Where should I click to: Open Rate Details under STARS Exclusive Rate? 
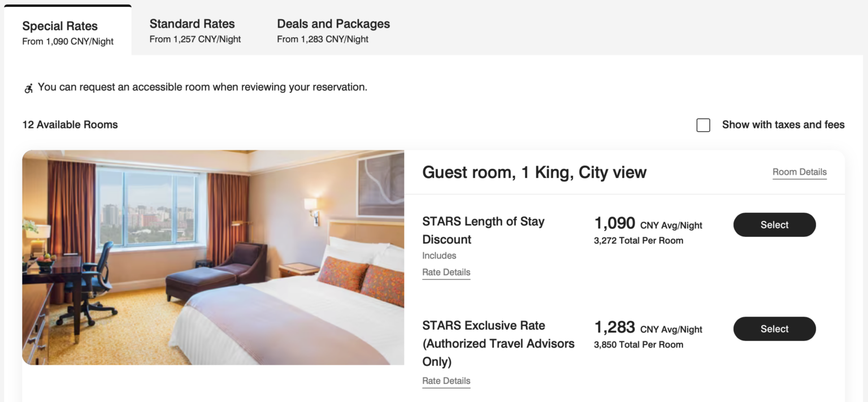click(x=446, y=381)
